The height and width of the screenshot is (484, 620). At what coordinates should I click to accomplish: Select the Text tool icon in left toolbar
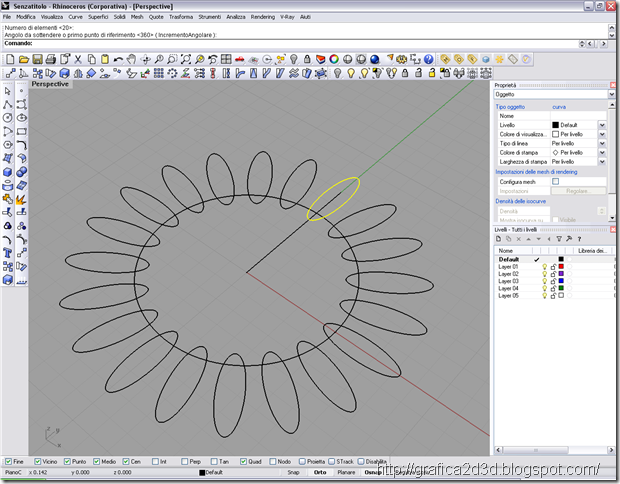pos(8,253)
